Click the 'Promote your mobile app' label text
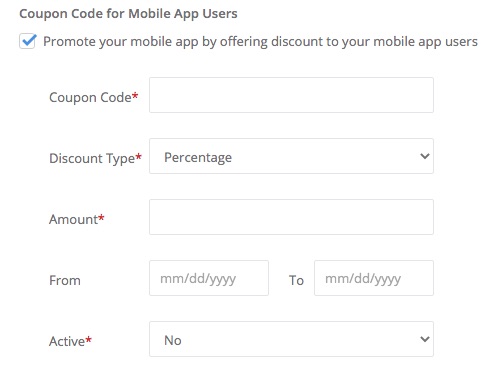This screenshot has width=503, height=370. click(260, 42)
